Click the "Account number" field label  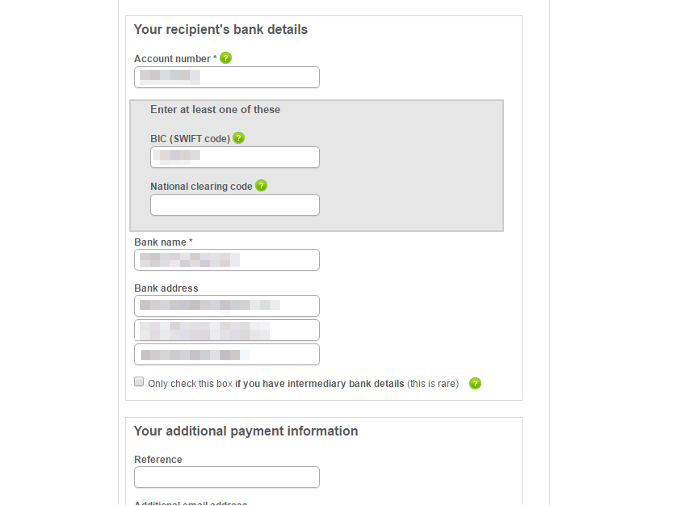[173, 59]
